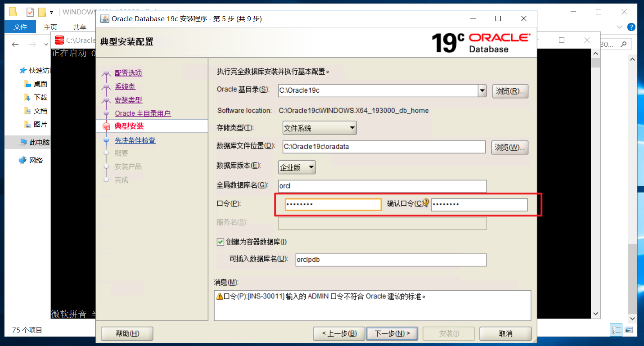Select 下载 folder icon in Explorer sidebar
The image size is (644, 346).
tap(27, 98)
